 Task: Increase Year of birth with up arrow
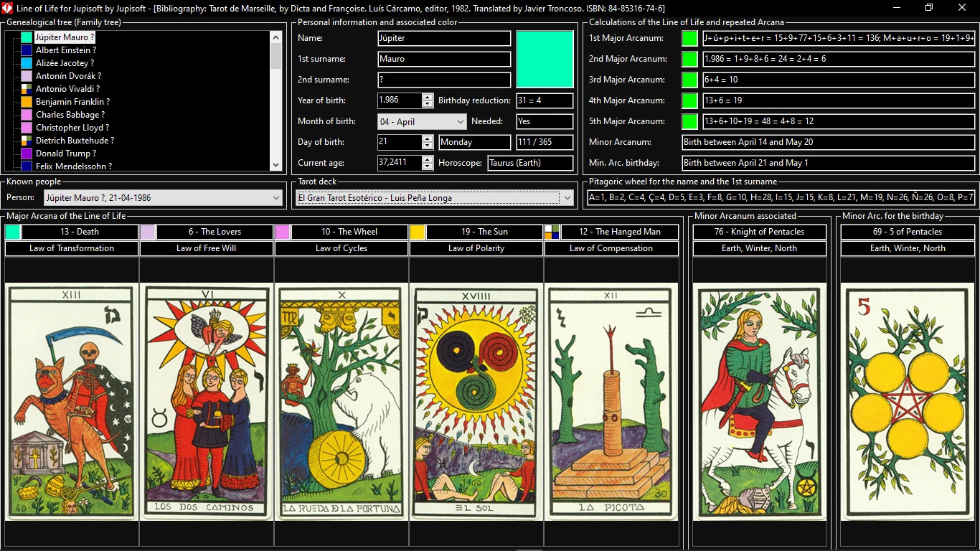(x=428, y=97)
